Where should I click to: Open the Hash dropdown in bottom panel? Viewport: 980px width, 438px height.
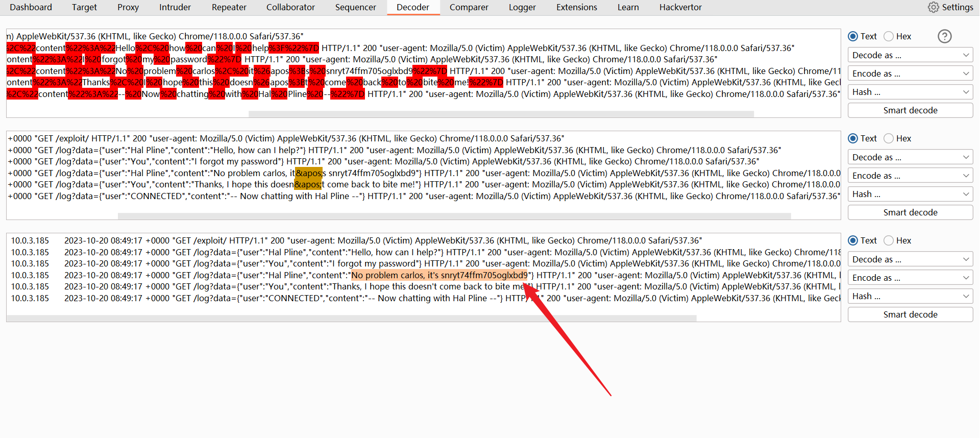coord(910,296)
